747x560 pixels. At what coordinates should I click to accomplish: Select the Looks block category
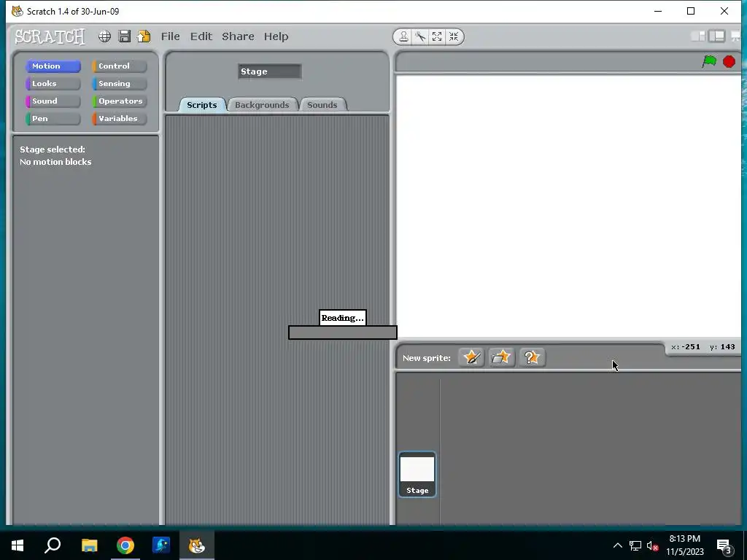(53, 84)
